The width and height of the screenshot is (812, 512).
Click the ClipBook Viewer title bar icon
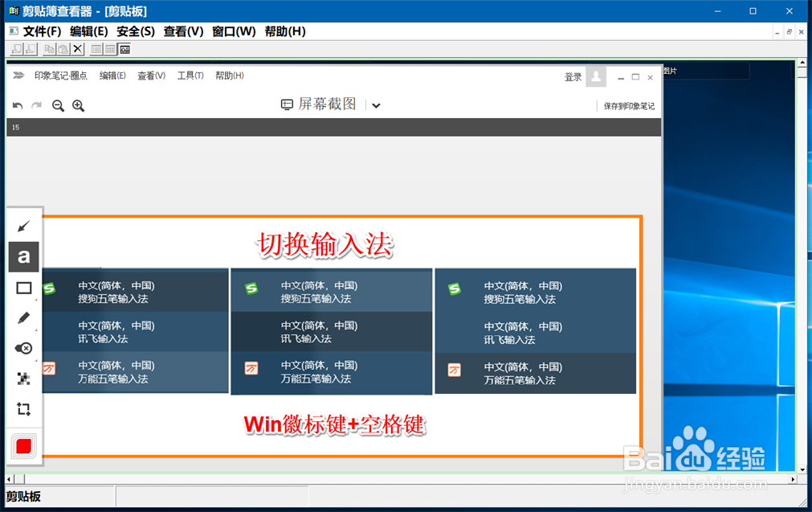(14, 11)
